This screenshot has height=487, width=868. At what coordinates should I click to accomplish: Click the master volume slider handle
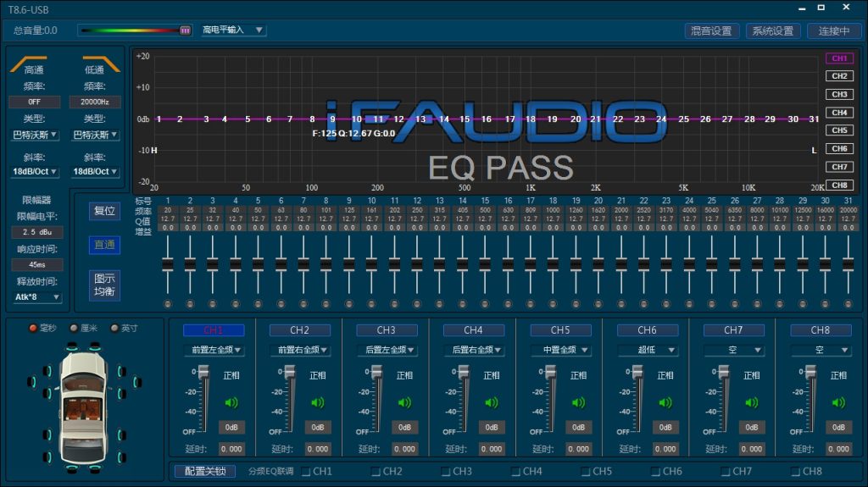(x=186, y=30)
